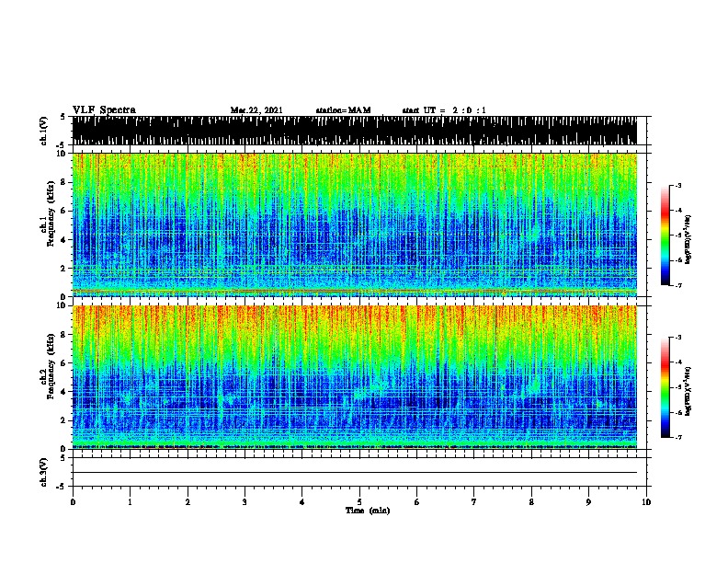
Task: Click inside the ch.2 spectrogram panel
Action: 354,377
